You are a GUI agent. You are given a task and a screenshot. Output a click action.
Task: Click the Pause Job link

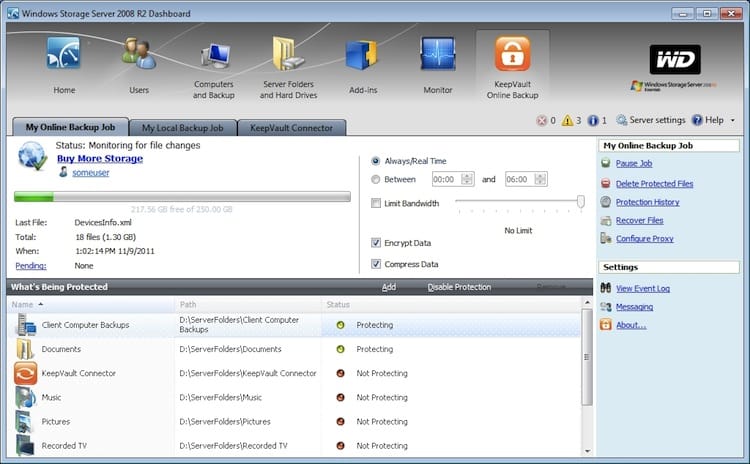(634, 164)
